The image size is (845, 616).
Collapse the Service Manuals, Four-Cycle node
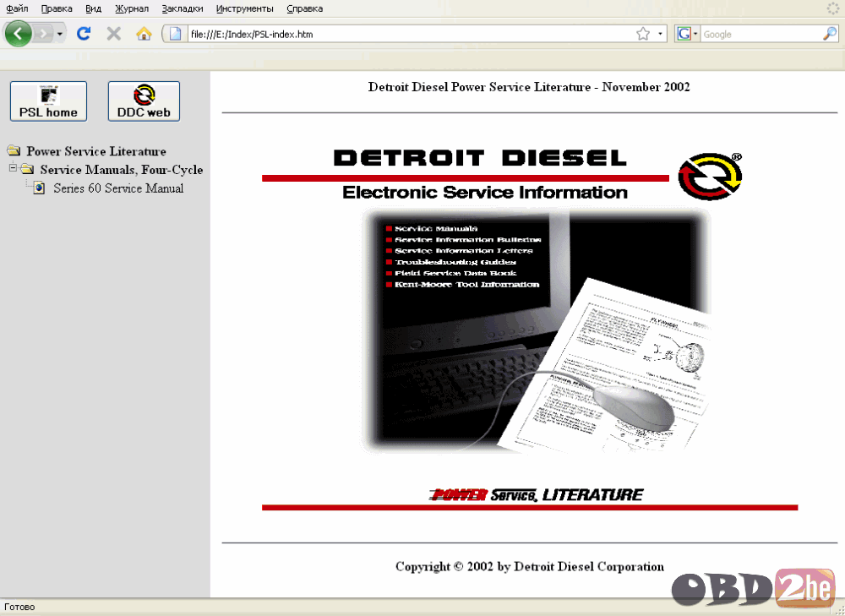pyautogui.click(x=13, y=169)
